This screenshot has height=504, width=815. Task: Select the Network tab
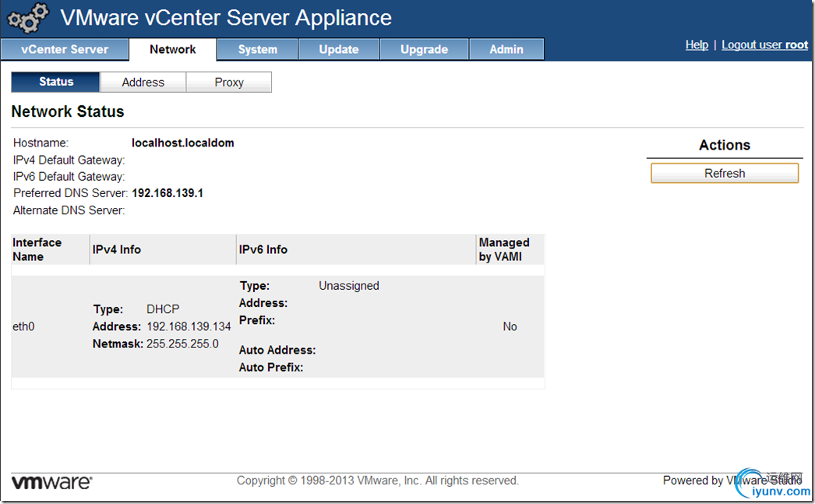click(172, 49)
